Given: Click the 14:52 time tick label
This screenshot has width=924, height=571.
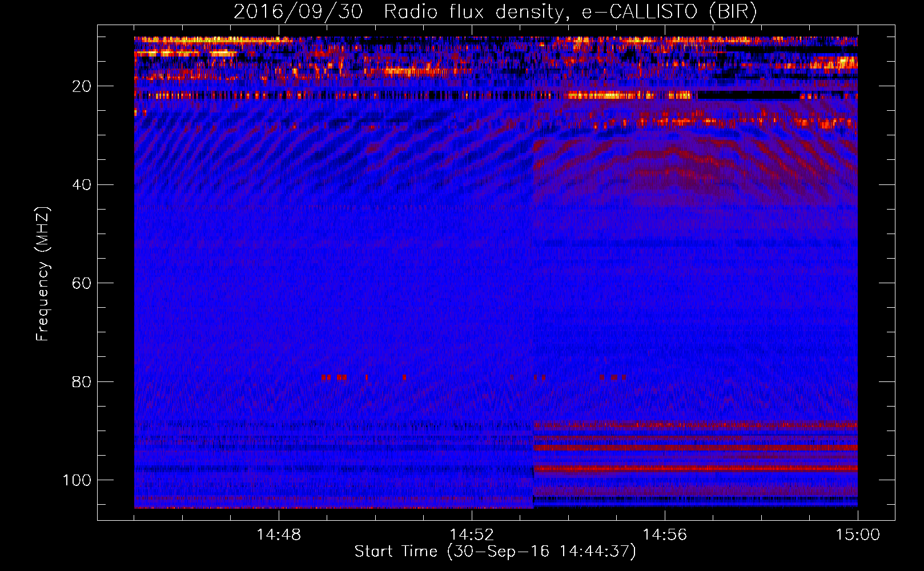Looking at the screenshot, I should [472, 535].
